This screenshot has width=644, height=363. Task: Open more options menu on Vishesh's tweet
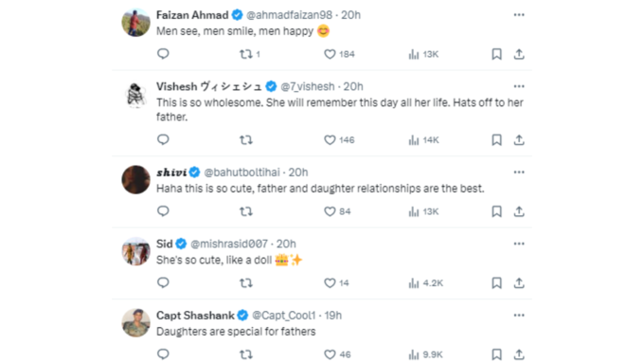pyautogui.click(x=519, y=86)
